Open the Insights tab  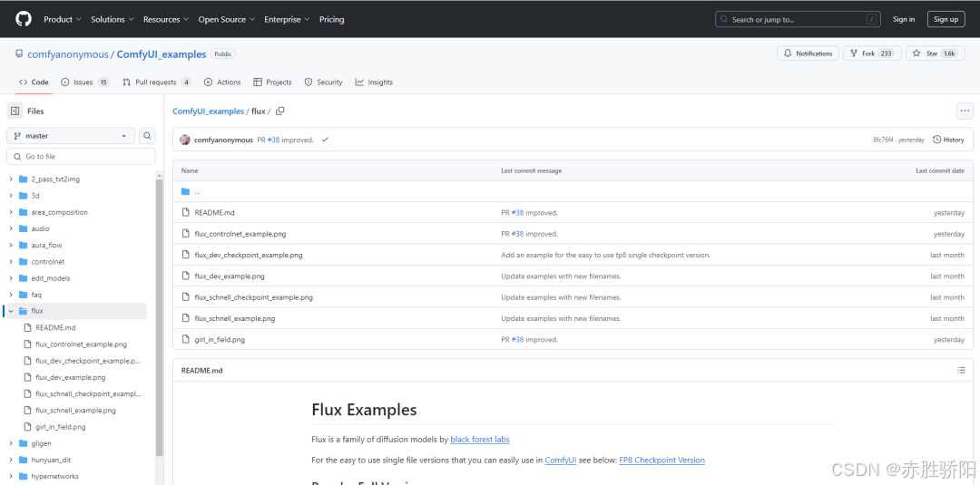tap(375, 82)
